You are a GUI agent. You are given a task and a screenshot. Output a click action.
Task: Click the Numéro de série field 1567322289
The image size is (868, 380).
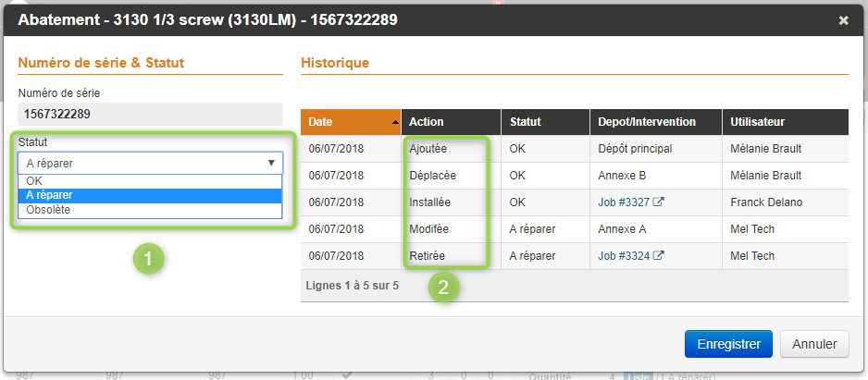pyautogui.click(x=151, y=114)
